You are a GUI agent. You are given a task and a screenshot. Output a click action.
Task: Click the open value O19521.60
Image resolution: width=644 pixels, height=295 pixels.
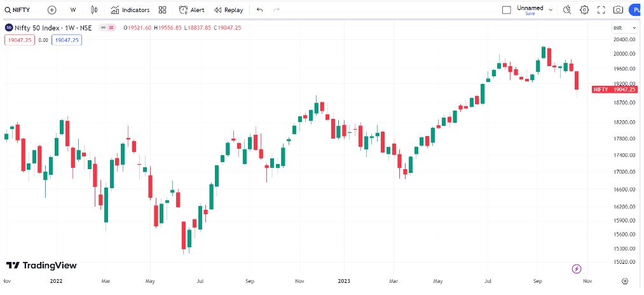pos(137,27)
